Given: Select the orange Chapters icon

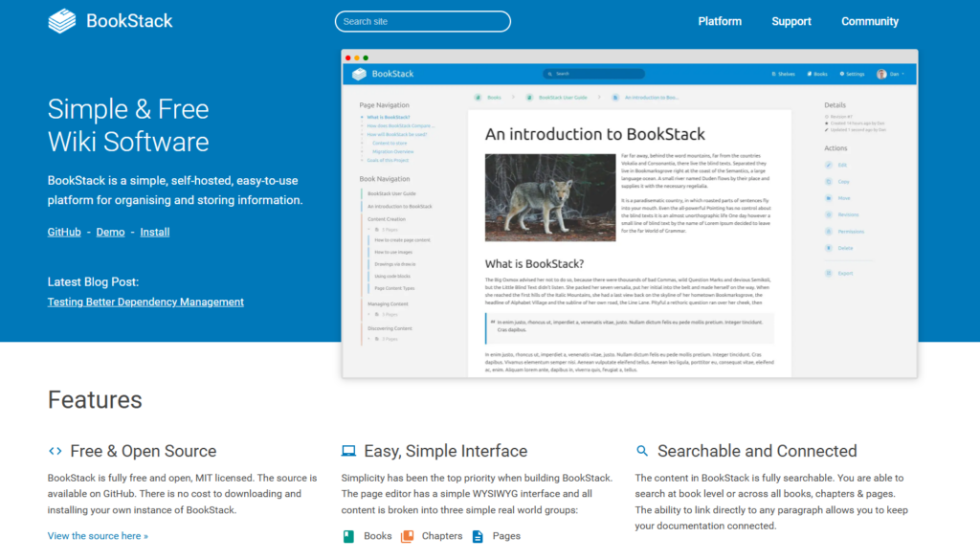Looking at the screenshot, I should 407,536.
